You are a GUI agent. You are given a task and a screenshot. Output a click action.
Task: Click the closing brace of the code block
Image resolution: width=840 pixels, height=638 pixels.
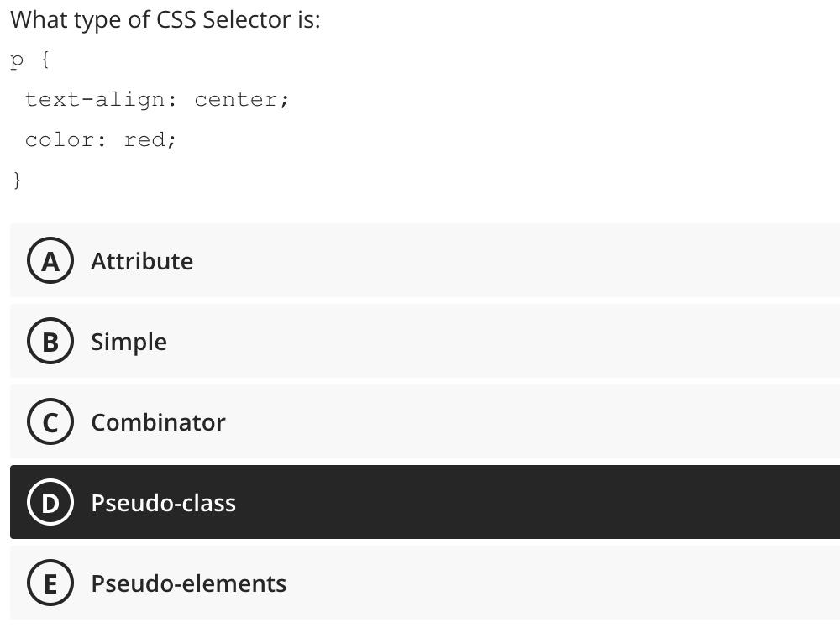pyautogui.click(x=15, y=180)
